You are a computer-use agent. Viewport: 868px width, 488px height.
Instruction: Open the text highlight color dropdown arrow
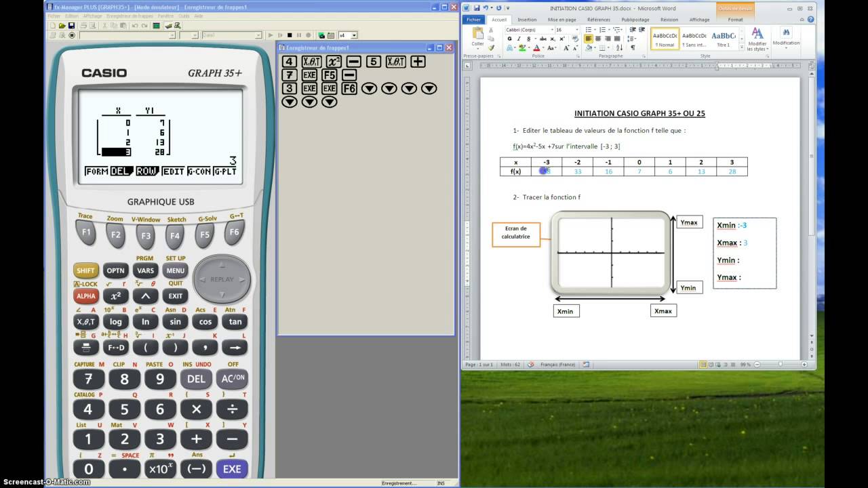point(530,48)
